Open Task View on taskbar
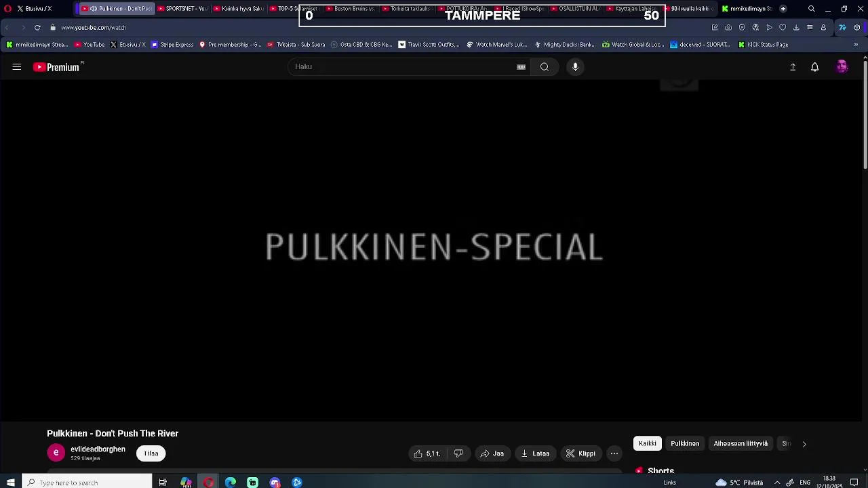This screenshot has width=868, height=488. click(x=163, y=483)
